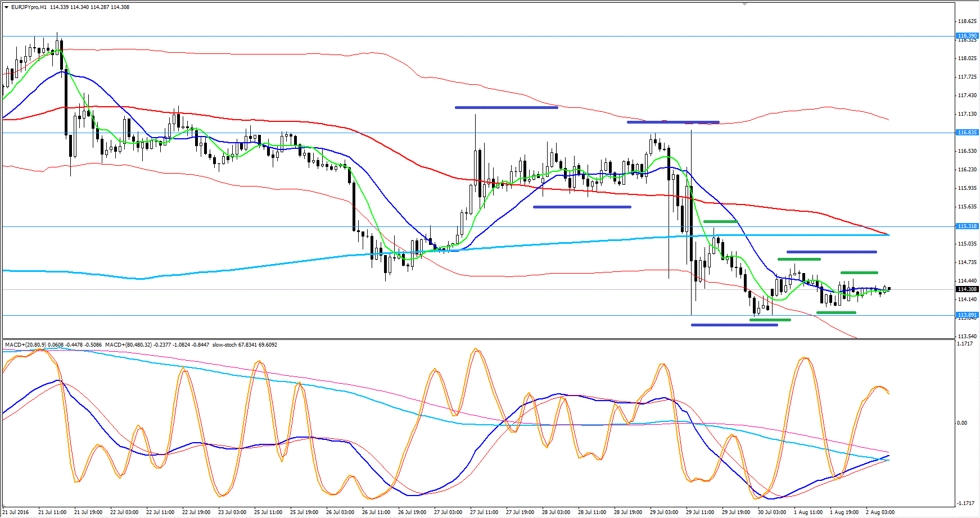Click the 27 Jul 11:00 time axis label
This screenshot has height=518, width=980.
484,512
